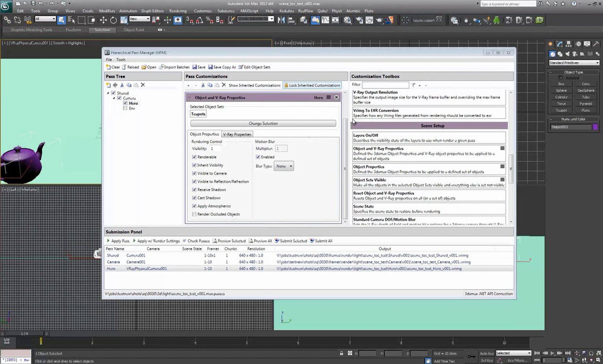The image size is (603, 364).
Task: Open the Filter funnel icon in Toolbox
Action: pyautogui.click(x=413, y=85)
